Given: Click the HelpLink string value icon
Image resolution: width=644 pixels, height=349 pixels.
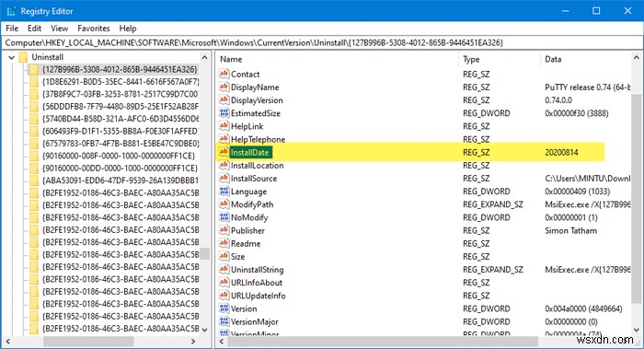Looking at the screenshot, I should click(224, 126).
